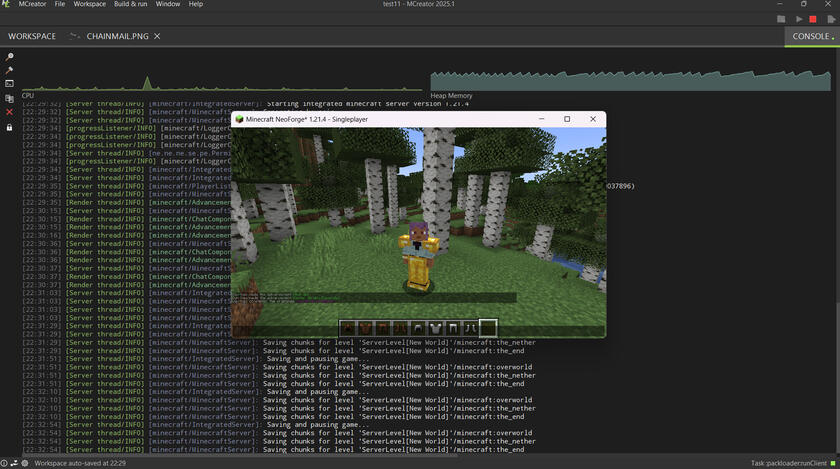Viewport: 840px width, 469px height.
Task: Open the Window menu
Action: 168,5
